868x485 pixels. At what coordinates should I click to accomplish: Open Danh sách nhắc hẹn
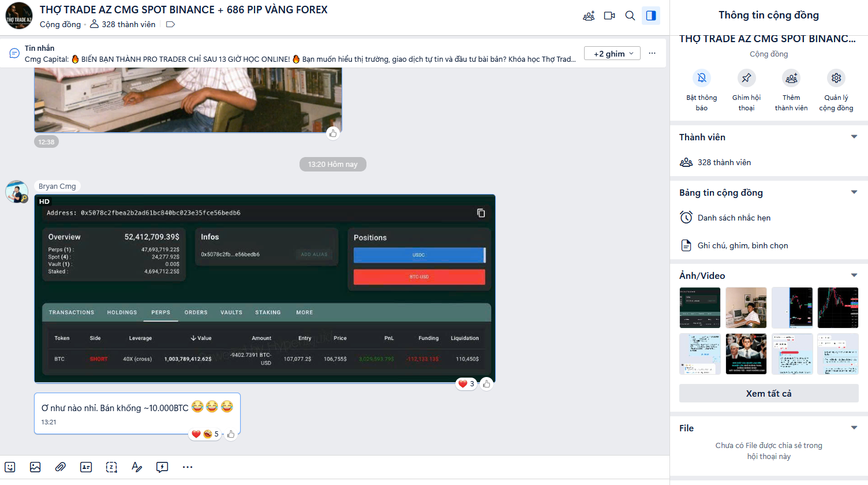coord(769,218)
